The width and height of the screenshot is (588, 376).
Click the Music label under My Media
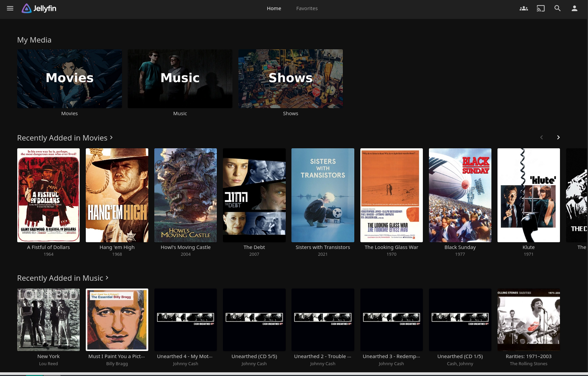pos(180,114)
